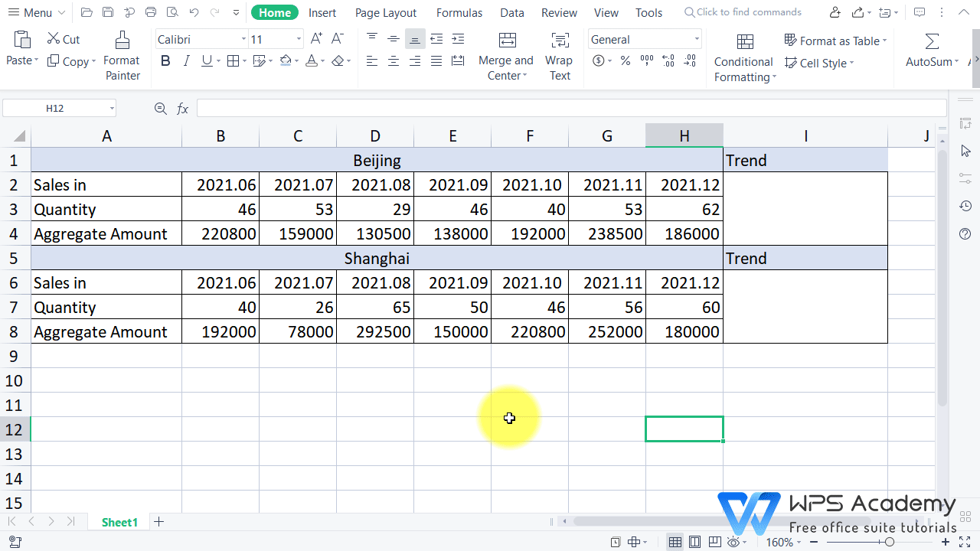Toggle bold formatting
The width and height of the screenshot is (980, 551).
pyautogui.click(x=165, y=60)
